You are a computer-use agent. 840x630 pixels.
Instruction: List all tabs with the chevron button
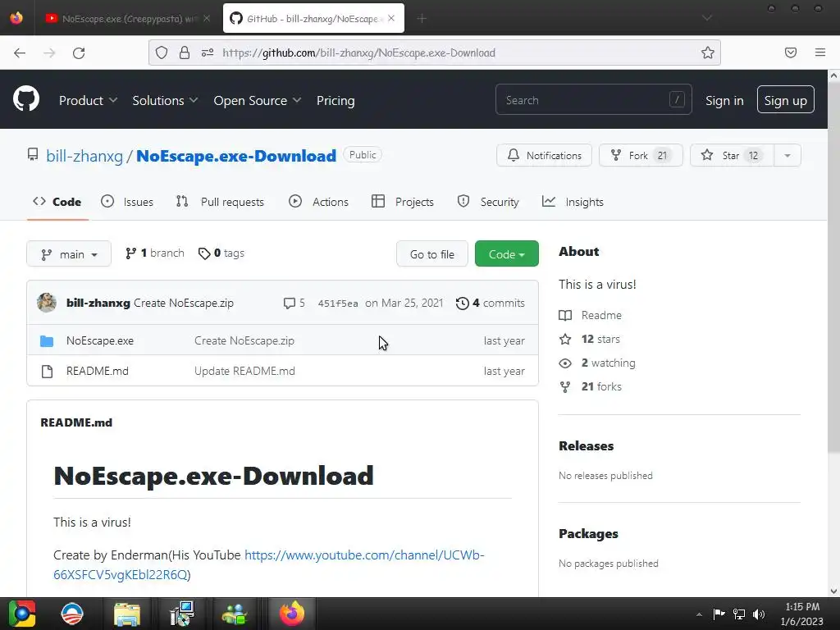[x=707, y=18]
